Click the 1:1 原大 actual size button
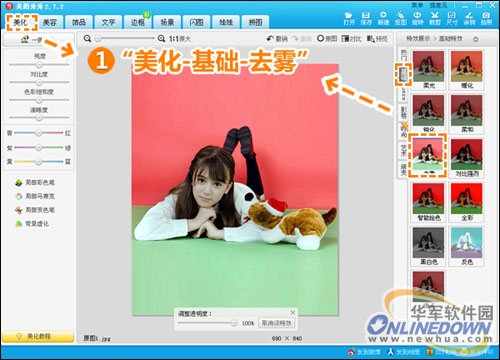 click(180, 39)
